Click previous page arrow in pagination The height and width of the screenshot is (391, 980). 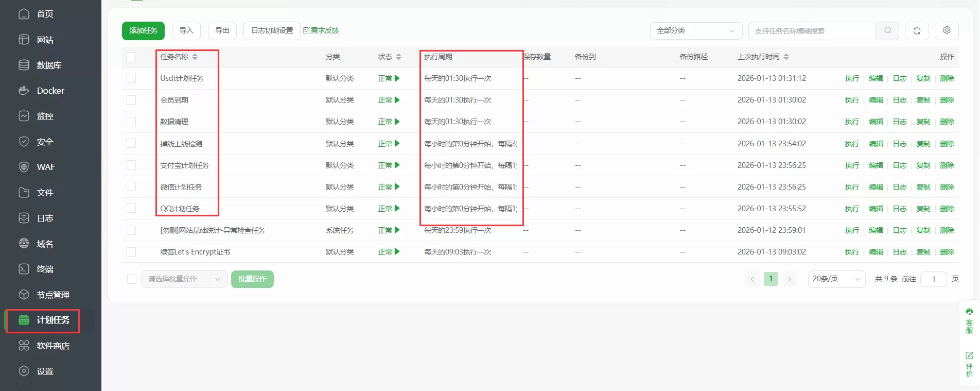point(752,279)
